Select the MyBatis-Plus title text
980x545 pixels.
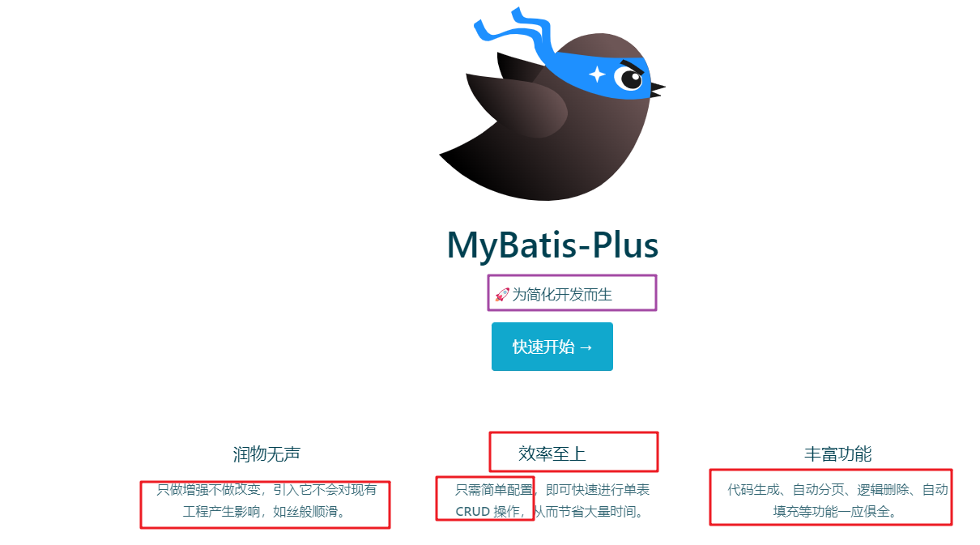pyautogui.click(x=552, y=245)
